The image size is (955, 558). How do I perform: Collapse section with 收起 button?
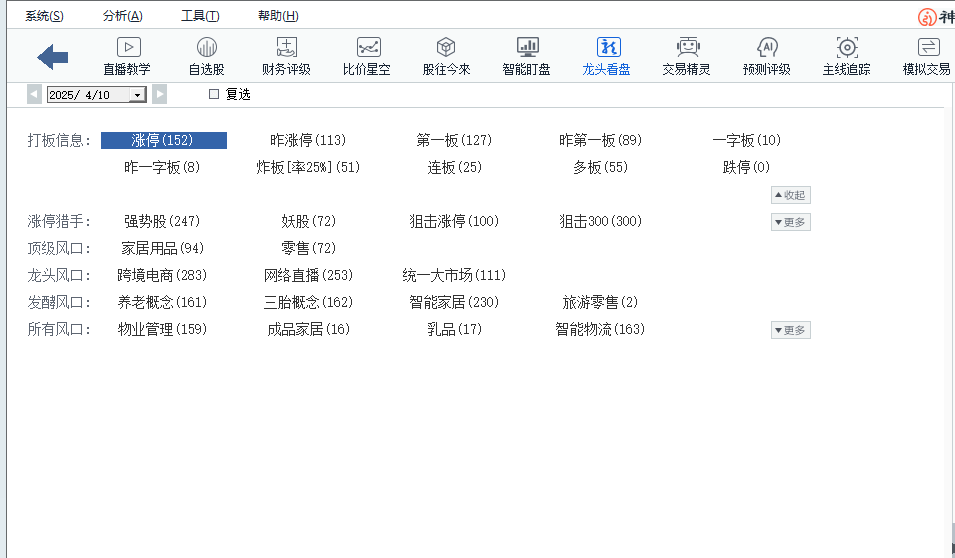point(790,195)
